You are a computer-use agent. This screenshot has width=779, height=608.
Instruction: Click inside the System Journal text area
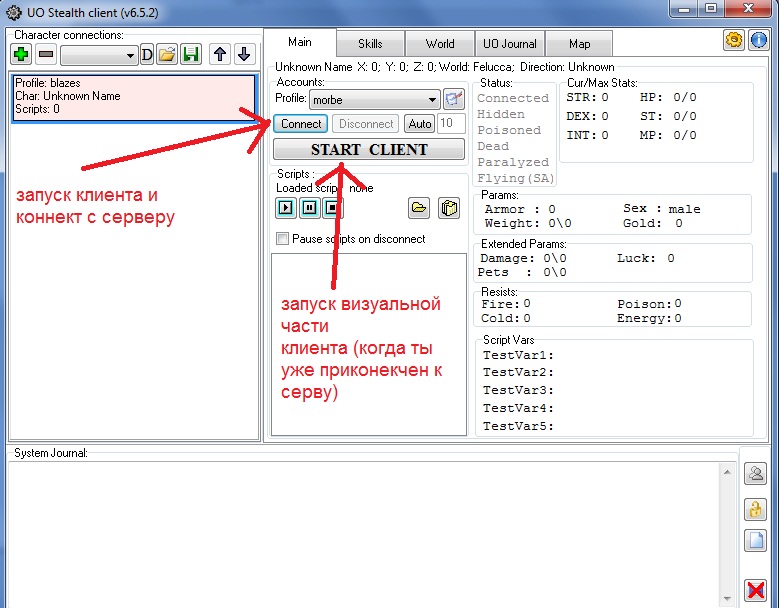point(365,534)
